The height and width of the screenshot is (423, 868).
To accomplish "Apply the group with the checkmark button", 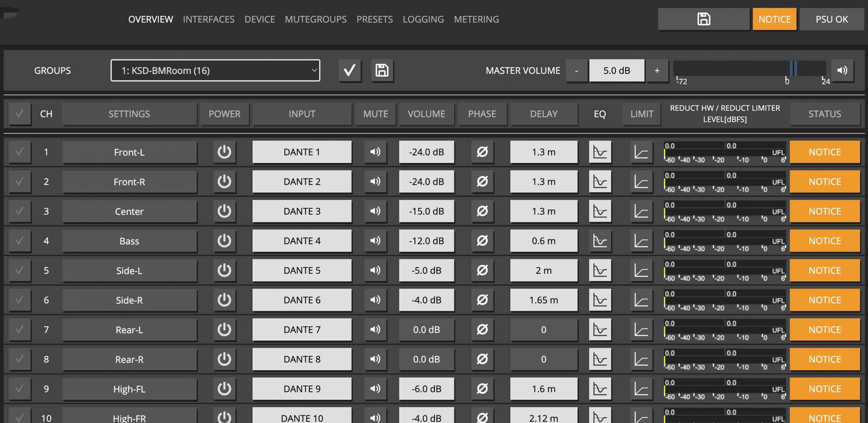I will 350,70.
